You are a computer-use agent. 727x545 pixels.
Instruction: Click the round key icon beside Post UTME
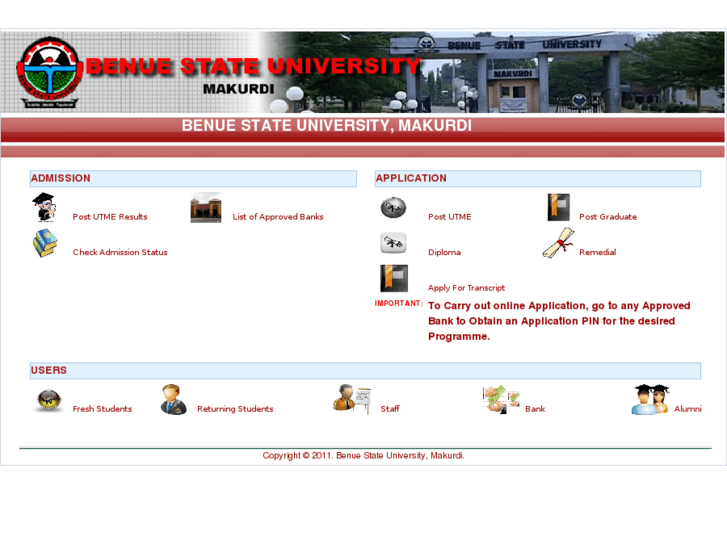click(x=393, y=207)
